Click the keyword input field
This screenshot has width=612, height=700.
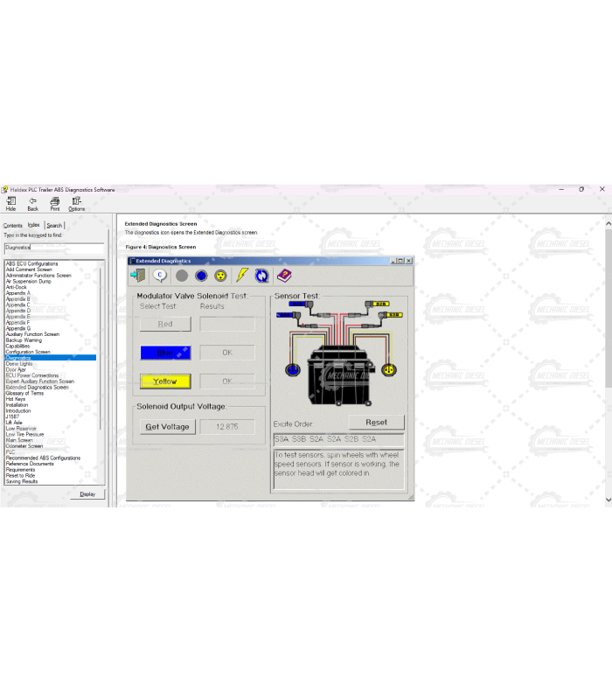tap(52, 248)
